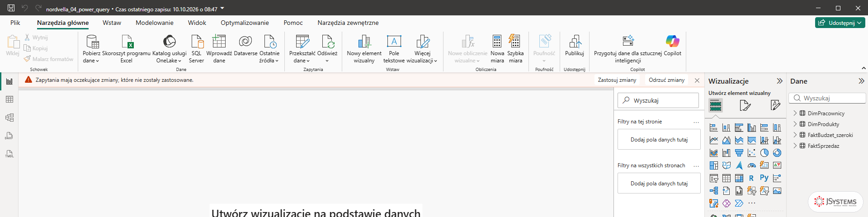
Task: Collapse the ribbon with chevron
Action: click(863, 68)
